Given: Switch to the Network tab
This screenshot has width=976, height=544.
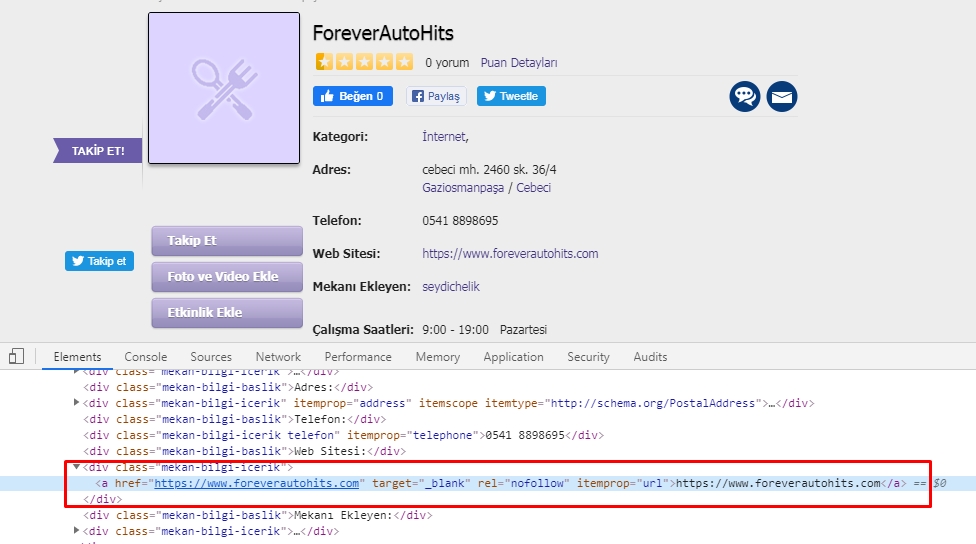Looking at the screenshot, I should (x=278, y=357).
